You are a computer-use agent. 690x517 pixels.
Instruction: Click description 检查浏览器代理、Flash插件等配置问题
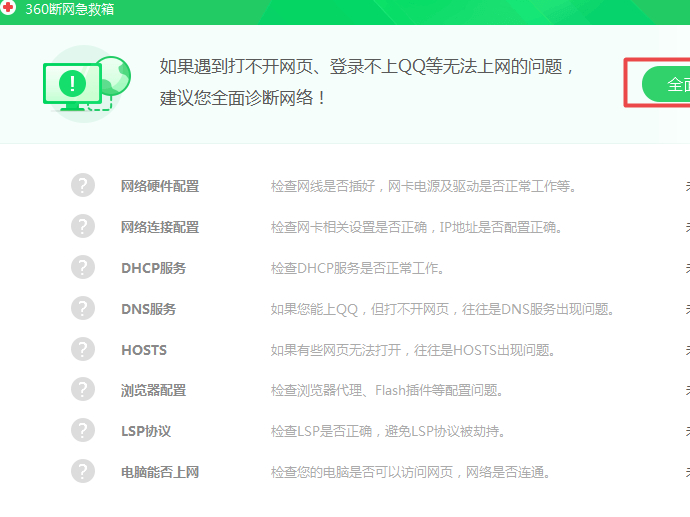(387, 390)
